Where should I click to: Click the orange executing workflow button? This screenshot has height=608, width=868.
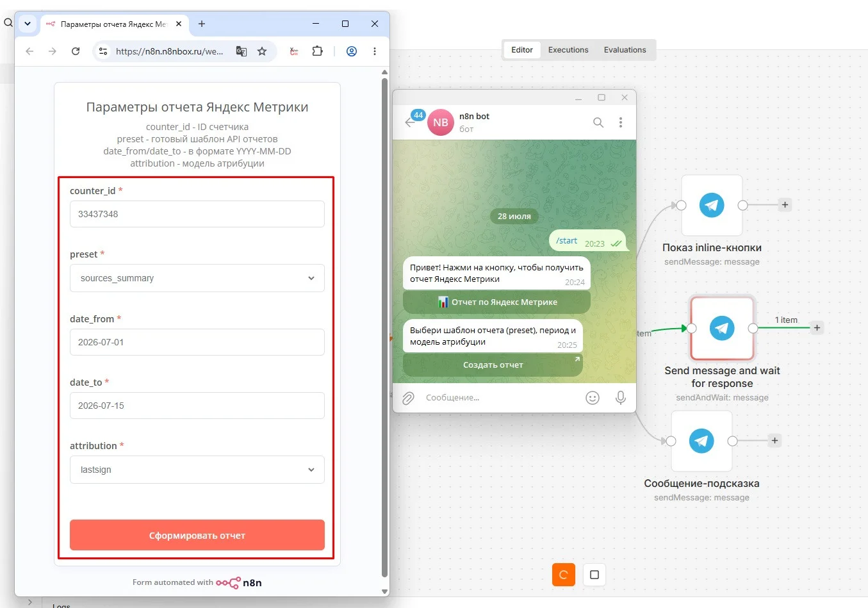click(x=564, y=575)
